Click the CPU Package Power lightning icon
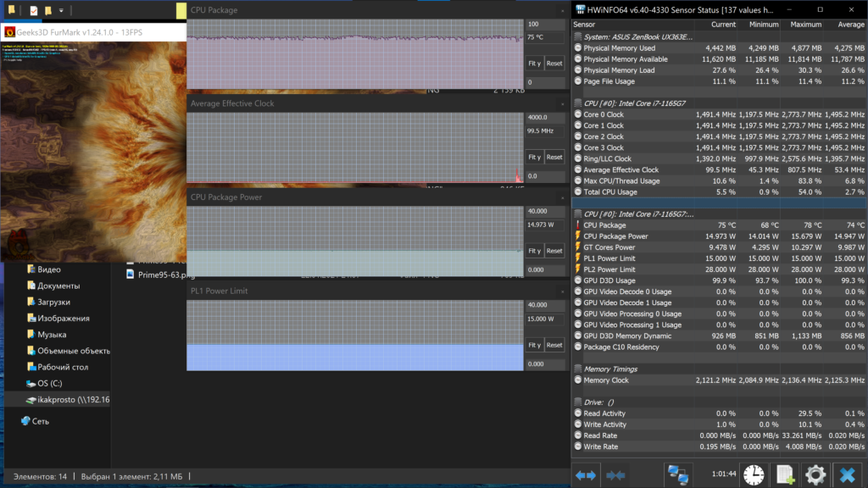868x488 pixels. (578, 236)
